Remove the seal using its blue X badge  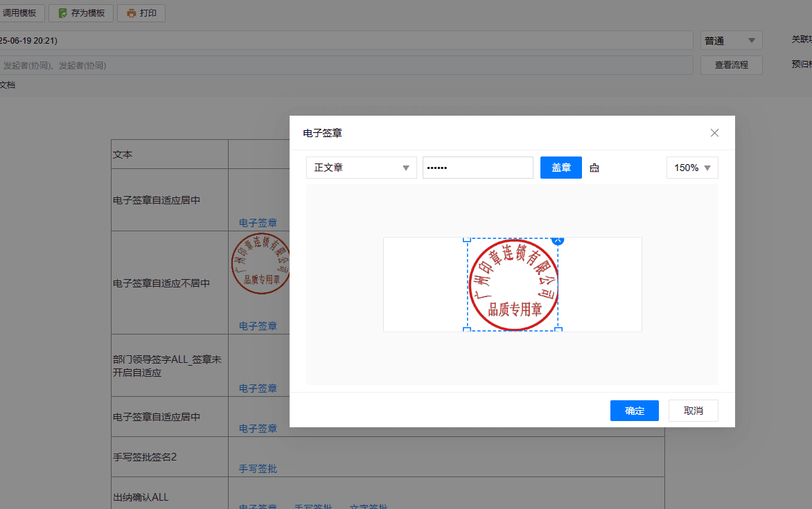[x=558, y=240]
